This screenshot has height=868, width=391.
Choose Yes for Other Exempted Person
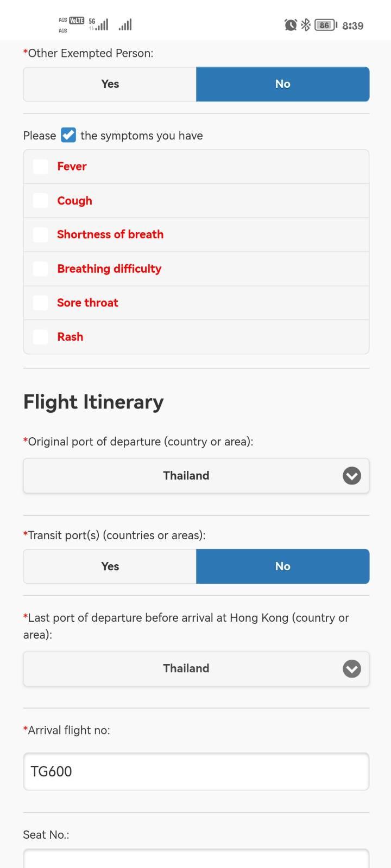coord(110,84)
